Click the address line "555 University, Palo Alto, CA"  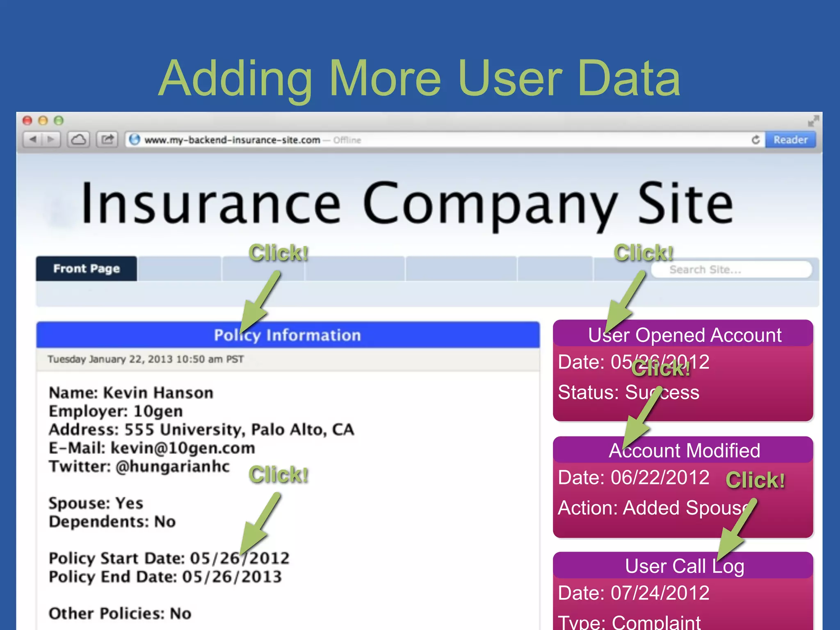click(x=239, y=430)
